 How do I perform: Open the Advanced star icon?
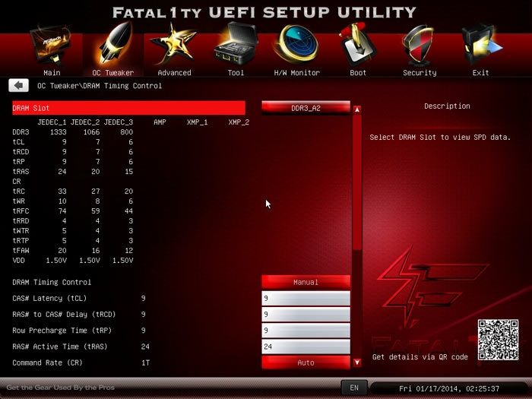pyautogui.click(x=174, y=44)
